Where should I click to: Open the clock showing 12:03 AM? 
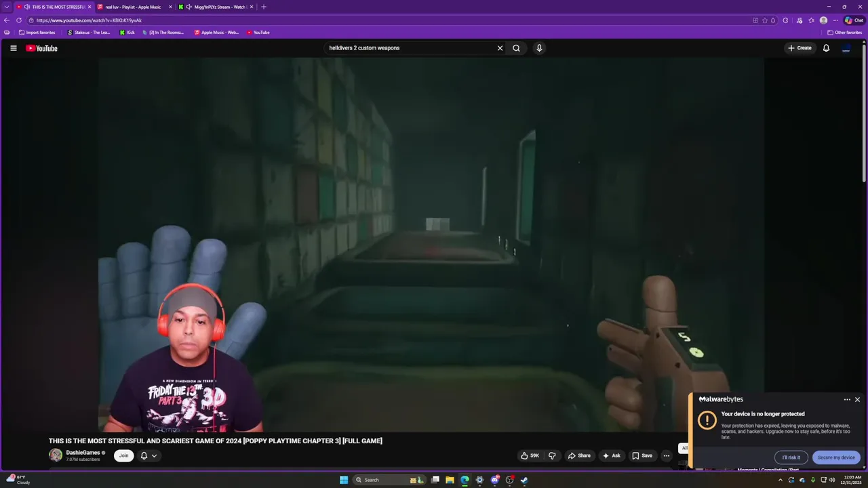[x=852, y=480]
